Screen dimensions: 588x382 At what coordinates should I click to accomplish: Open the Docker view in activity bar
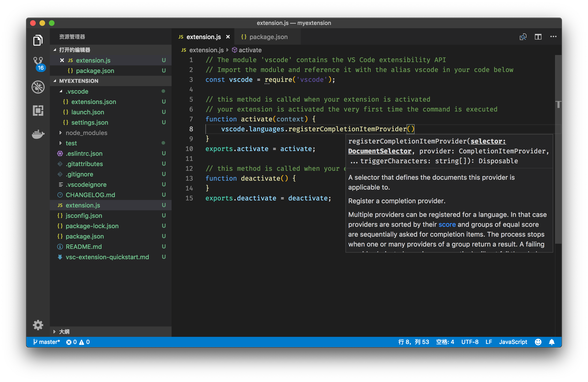pyautogui.click(x=38, y=134)
